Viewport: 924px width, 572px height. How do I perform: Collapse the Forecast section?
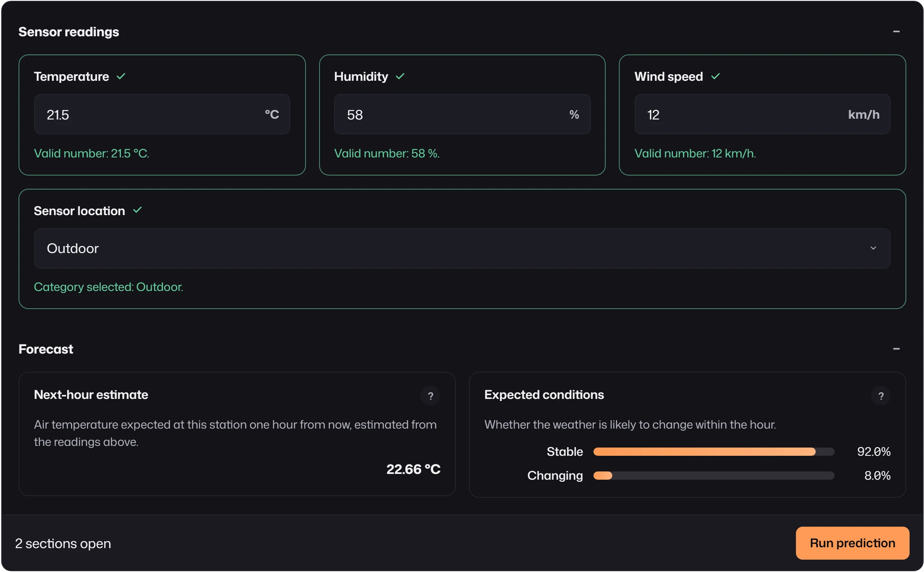(x=896, y=349)
